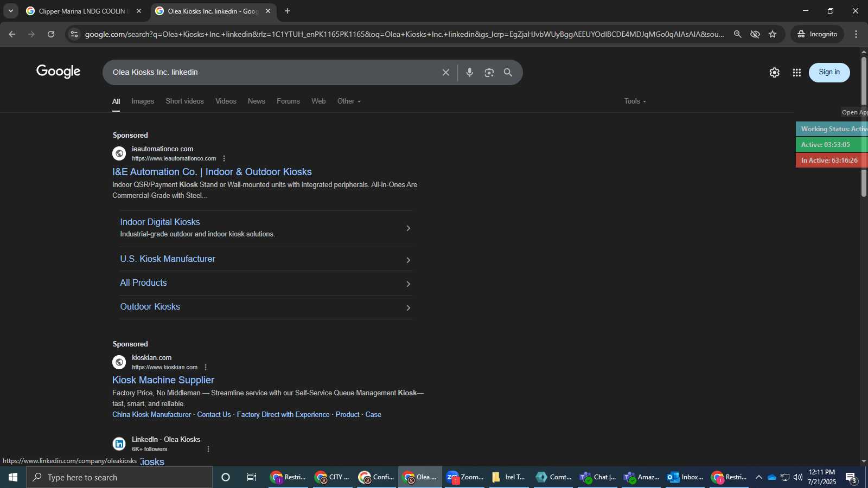Open the Windows notification center
868x488 pixels.
(851, 478)
